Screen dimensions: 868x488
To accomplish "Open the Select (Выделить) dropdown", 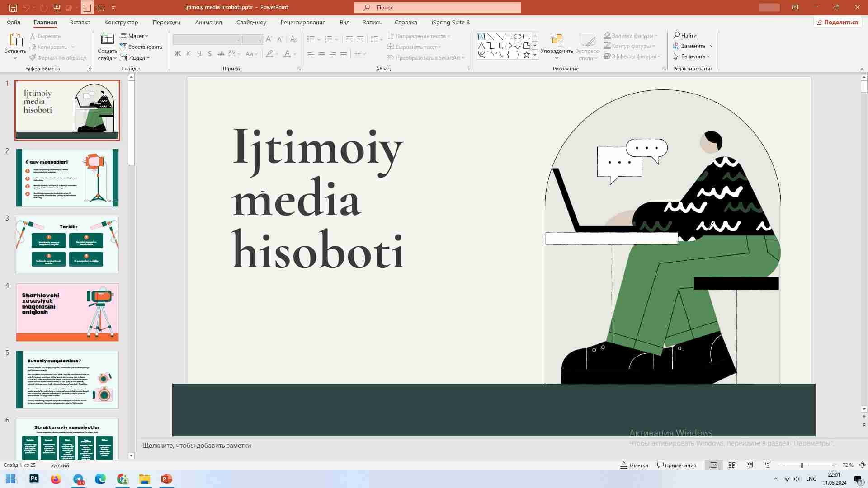I will coord(692,56).
